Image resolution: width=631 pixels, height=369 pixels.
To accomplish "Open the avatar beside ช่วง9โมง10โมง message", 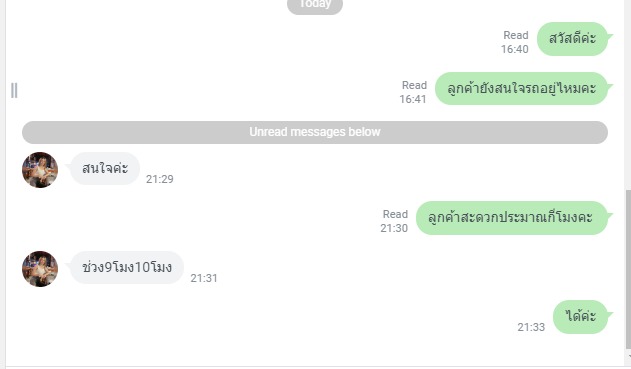I will 40,269.
